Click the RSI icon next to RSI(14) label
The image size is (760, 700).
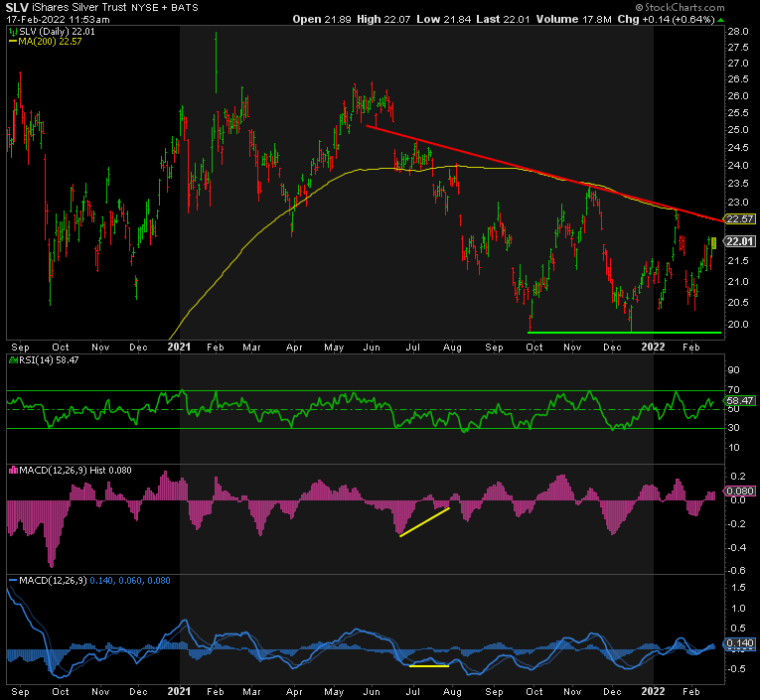tap(13, 360)
